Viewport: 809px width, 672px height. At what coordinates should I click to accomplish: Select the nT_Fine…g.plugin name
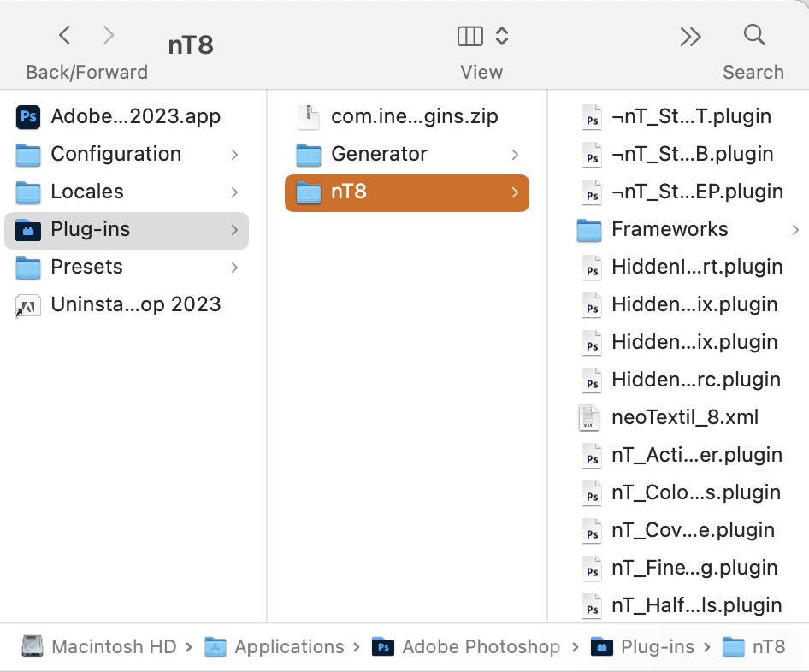[695, 568]
